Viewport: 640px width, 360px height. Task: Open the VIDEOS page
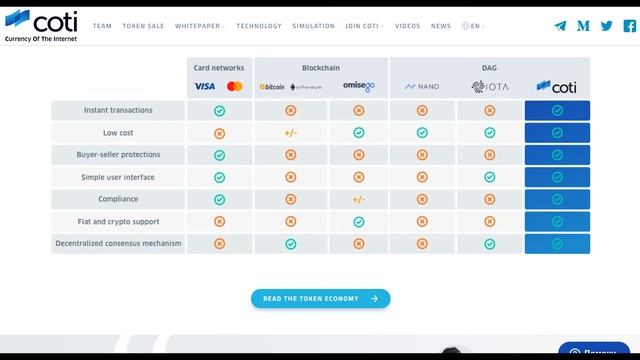pyautogui.click(x=407, y=26)
